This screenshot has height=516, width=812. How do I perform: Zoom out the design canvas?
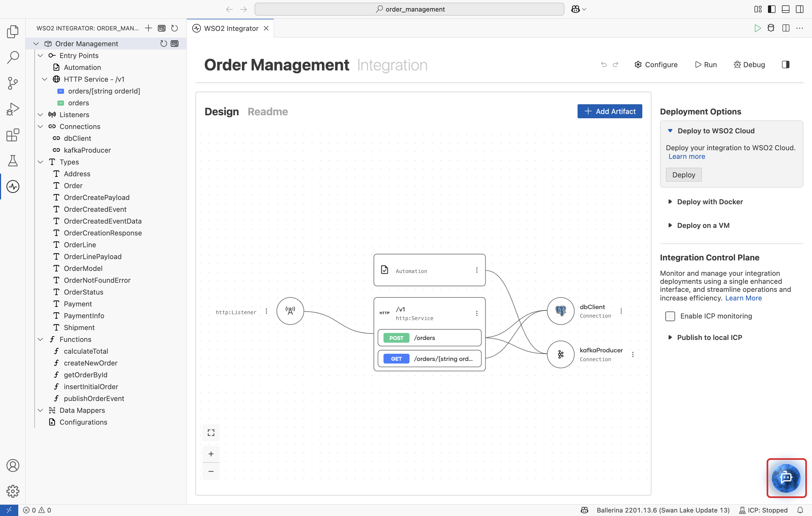pyautogui.click(x=211, y=471)
